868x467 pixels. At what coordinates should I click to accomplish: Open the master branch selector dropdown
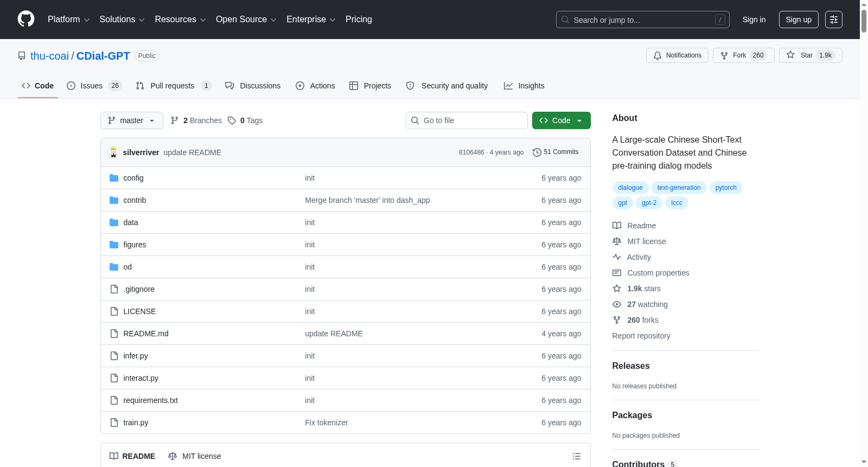[x=132, y=120]
